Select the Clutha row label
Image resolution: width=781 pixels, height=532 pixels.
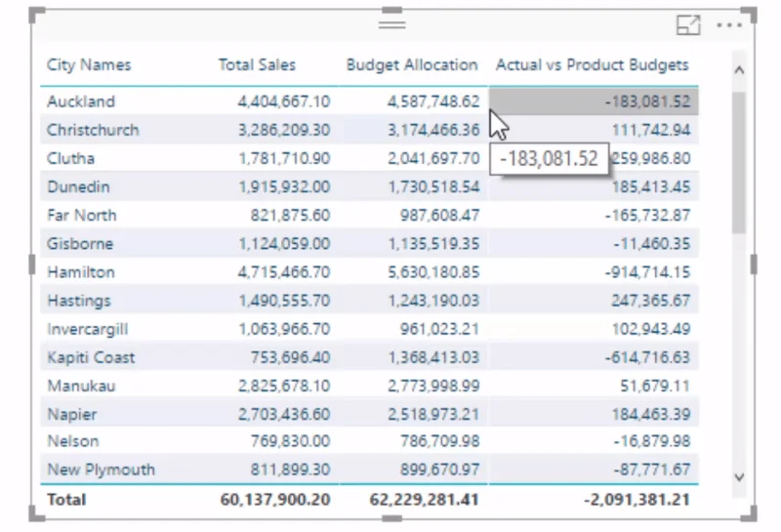[70, 158]
